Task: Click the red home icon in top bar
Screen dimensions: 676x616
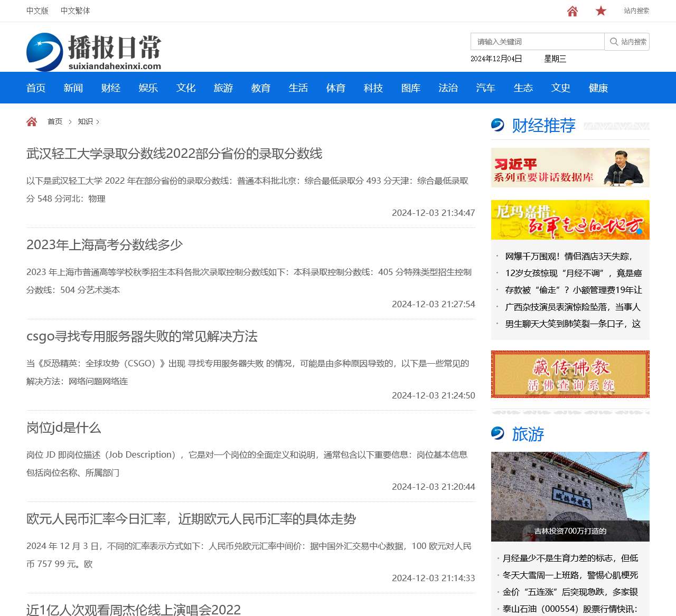Action: 572,11
